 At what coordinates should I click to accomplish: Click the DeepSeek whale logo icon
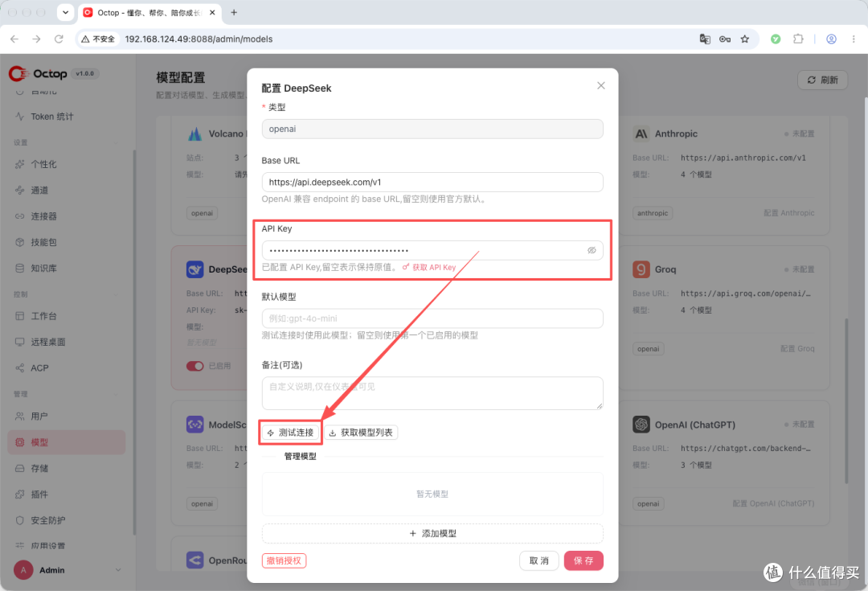tap(194, 269)
